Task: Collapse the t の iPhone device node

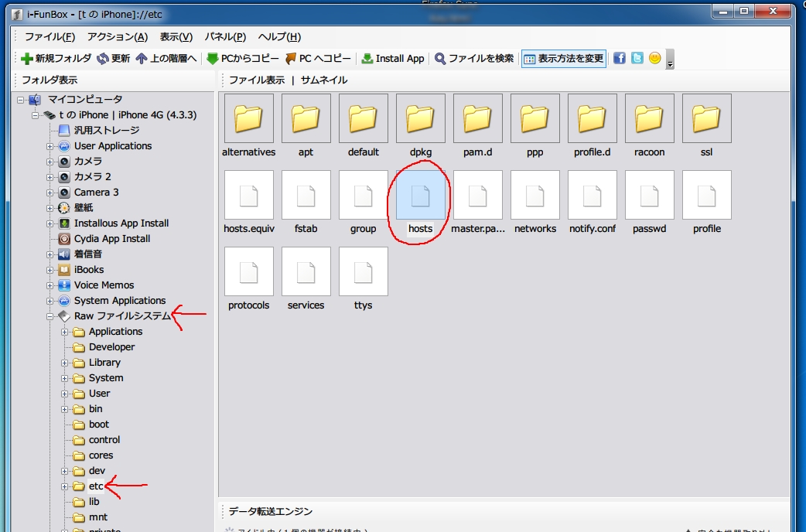Action: click(36, 115)
